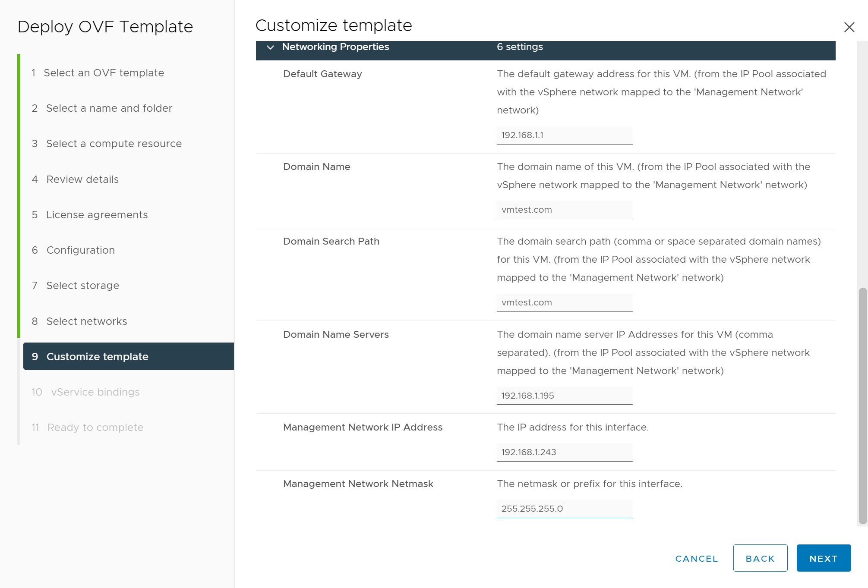Jump to step 5 License agreements
This screenshot has height=588, width=868.
pos(97,215)
